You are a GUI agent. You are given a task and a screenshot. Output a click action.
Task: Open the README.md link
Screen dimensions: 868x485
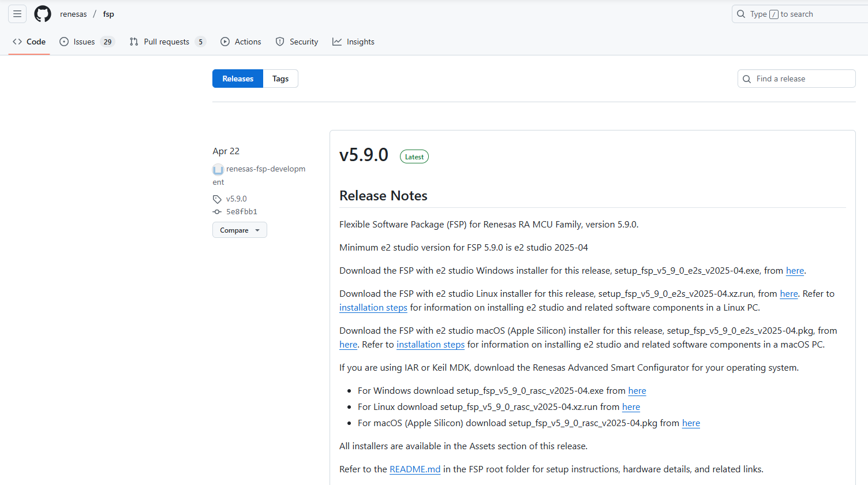(x=415, y=469)
